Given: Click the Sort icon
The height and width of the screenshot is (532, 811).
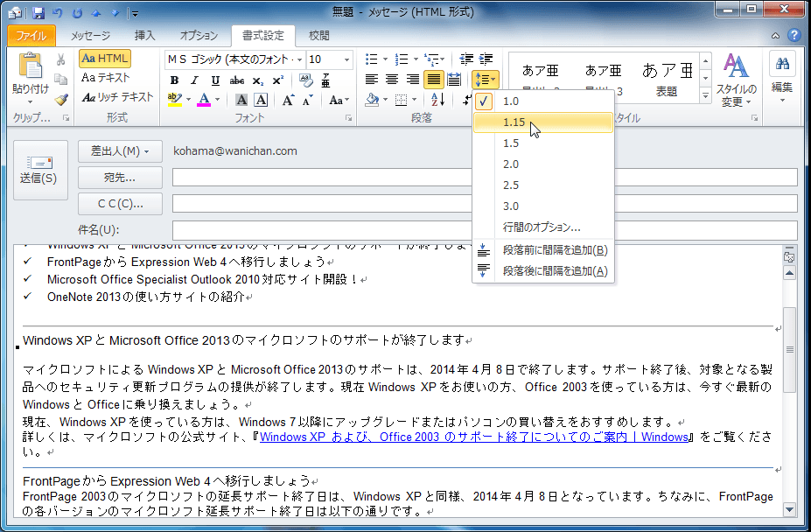Looking at the screenshot, I should pyautogui.click(x=437, y=100).
